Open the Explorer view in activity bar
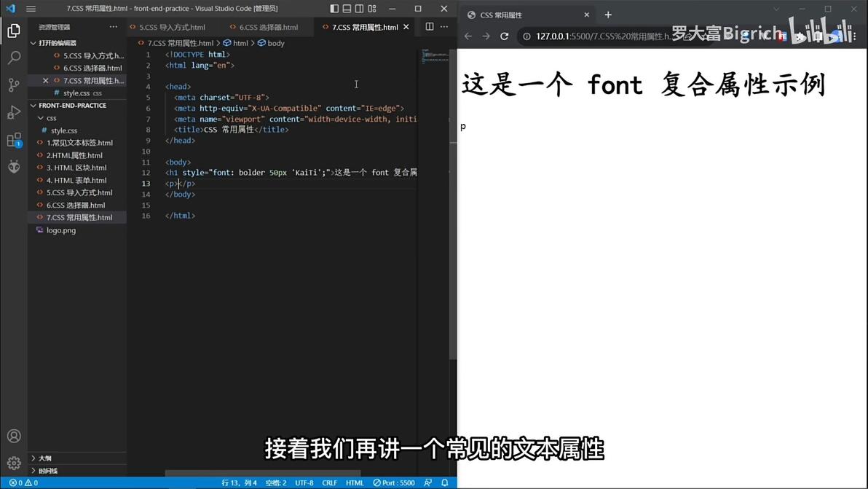Viewport: 868px width, 489px height. (x=14, y=31)
